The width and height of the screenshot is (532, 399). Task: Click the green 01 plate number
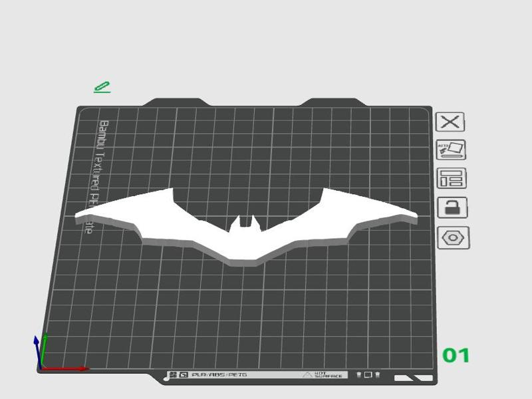click(x=456, y=355)
